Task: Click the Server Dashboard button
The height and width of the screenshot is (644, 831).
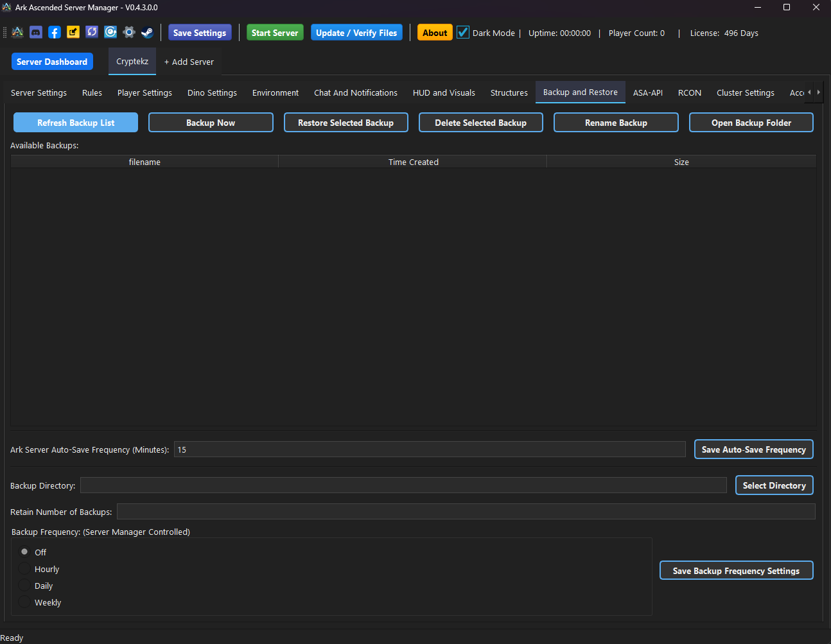Action: 52,62
